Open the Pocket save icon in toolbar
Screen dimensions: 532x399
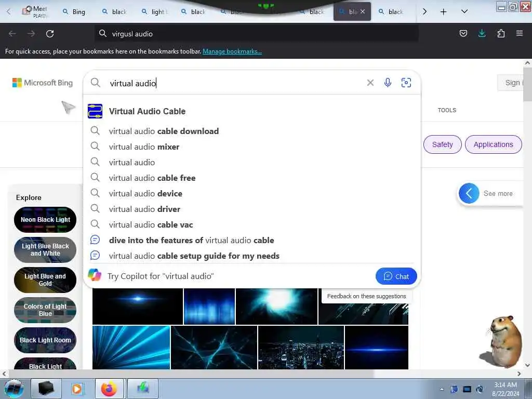click(463, 33)
